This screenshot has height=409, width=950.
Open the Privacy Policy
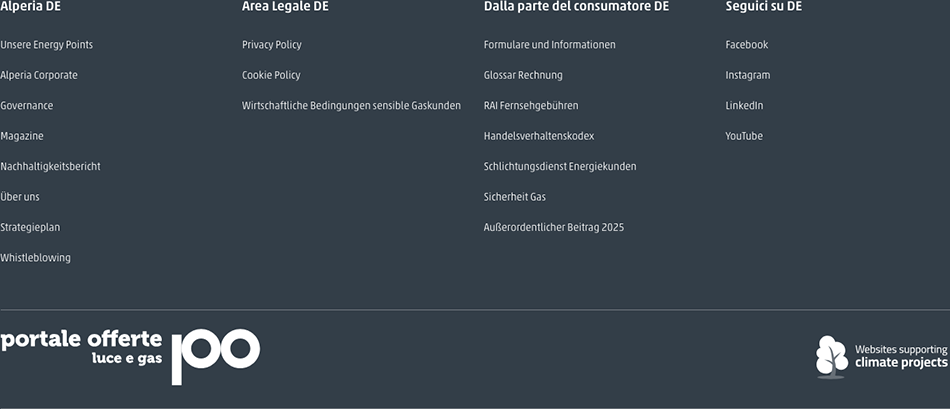point(271,45)
